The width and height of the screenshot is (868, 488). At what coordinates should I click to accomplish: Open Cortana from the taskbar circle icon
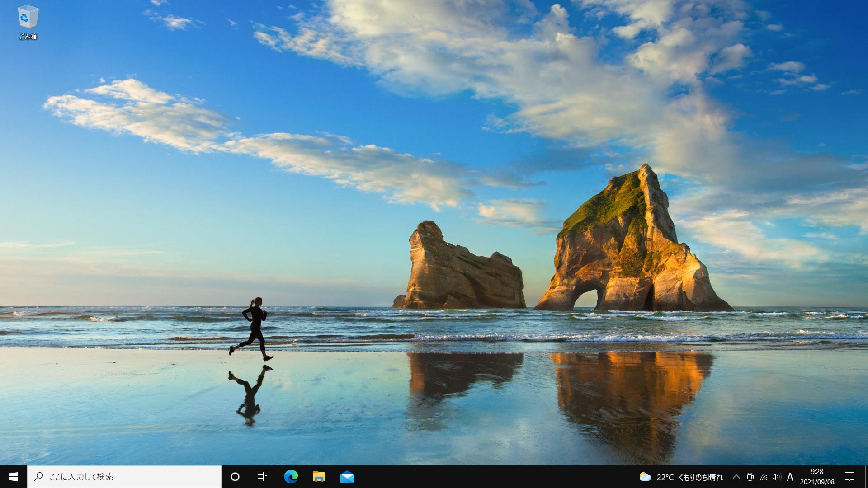coord(235,477)
